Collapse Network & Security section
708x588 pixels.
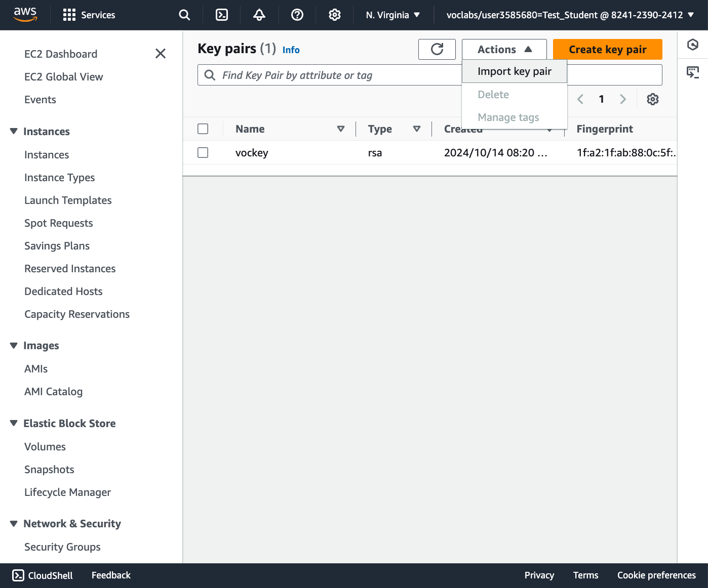click(14, 524)
